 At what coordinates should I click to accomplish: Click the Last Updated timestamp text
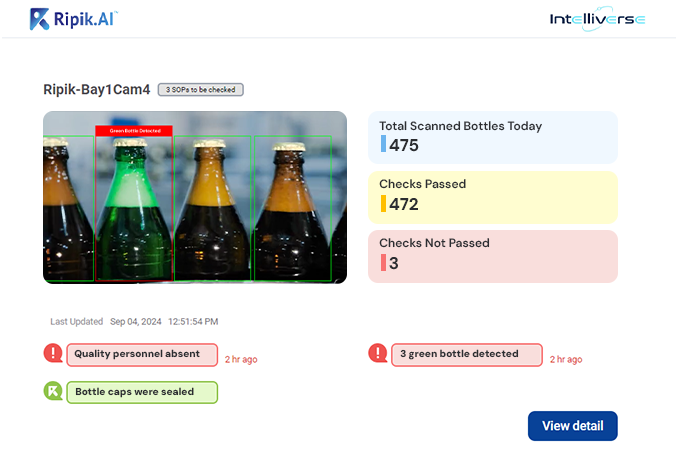(134, 322)
